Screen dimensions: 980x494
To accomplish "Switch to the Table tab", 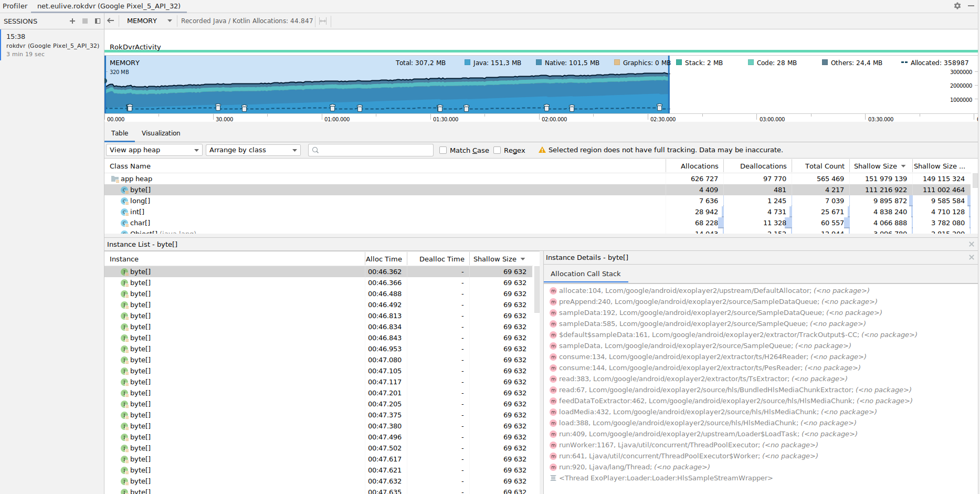I will coord(120,133).
